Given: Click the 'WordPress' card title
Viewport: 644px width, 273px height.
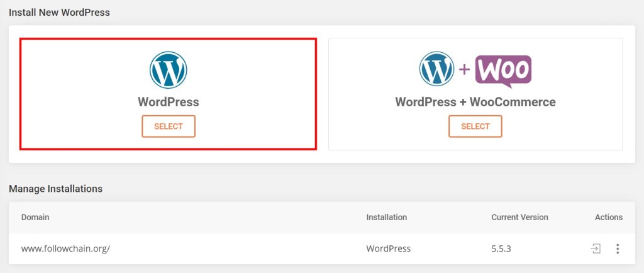Looking at the screenshot, I should click(x=169, y=102).
